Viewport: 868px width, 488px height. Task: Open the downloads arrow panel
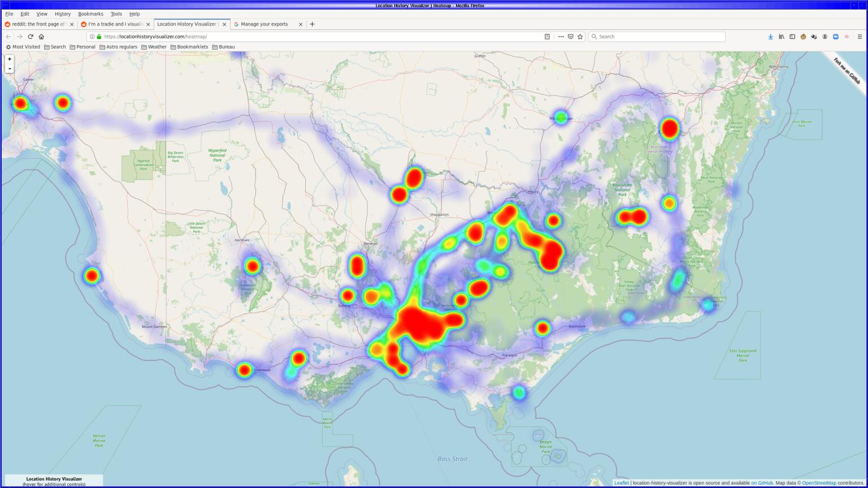pos(770,37)
